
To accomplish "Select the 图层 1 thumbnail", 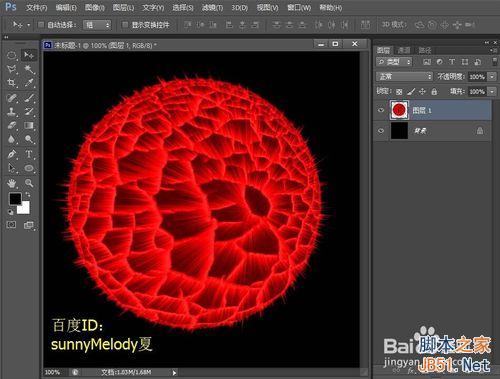I will coord(399,110).
